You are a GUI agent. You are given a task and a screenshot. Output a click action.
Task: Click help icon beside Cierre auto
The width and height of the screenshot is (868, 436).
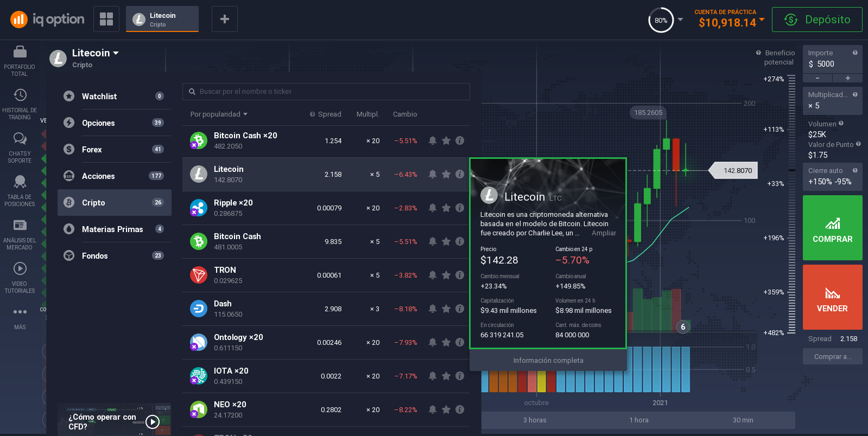coord(855,170)
